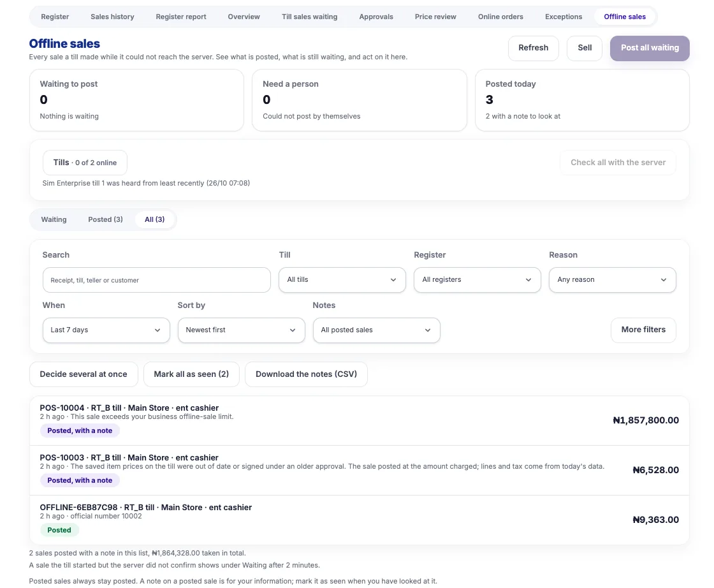Click the green Posted status badge
Viewport: 714px width, 588px height.
59,530
